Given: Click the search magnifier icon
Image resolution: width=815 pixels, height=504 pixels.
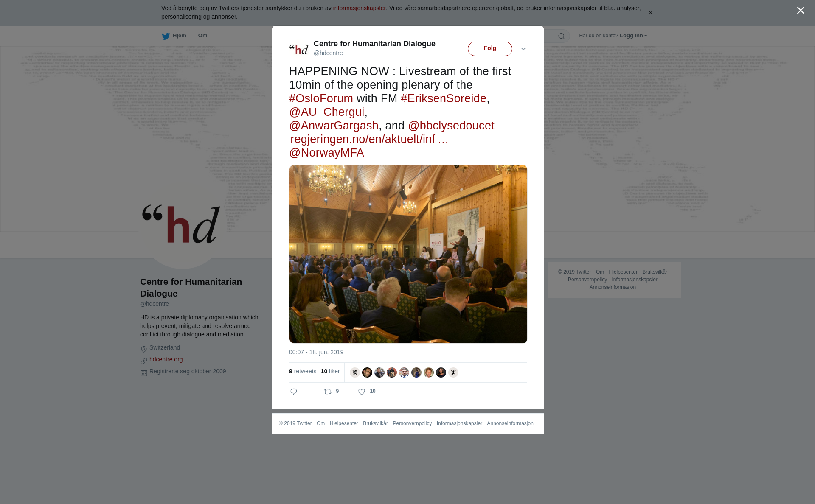Looking at the screenshot, I should pos(562,36).
